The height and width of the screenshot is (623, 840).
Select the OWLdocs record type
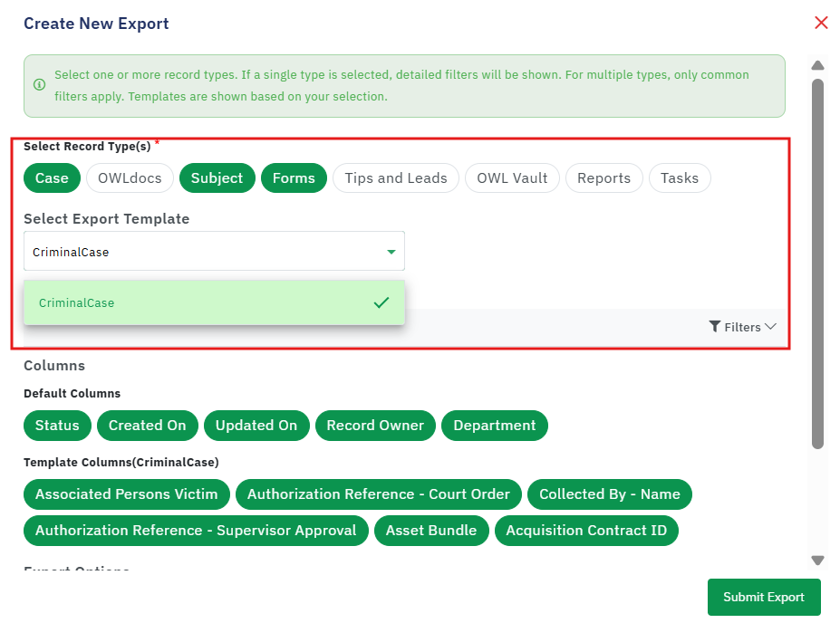130,178
